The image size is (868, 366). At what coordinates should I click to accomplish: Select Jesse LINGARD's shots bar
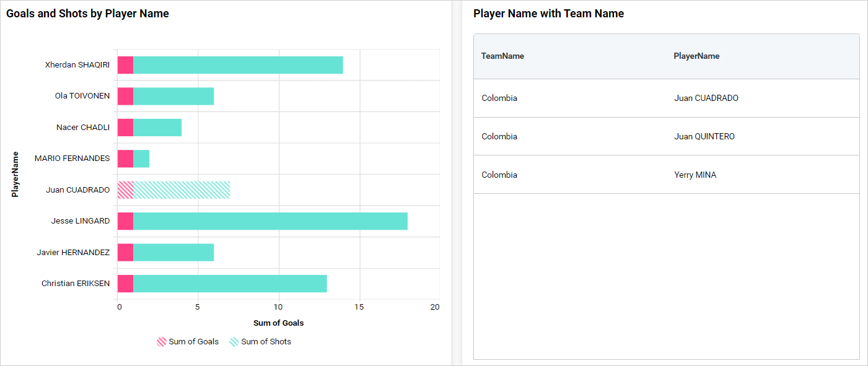[270, 221]
